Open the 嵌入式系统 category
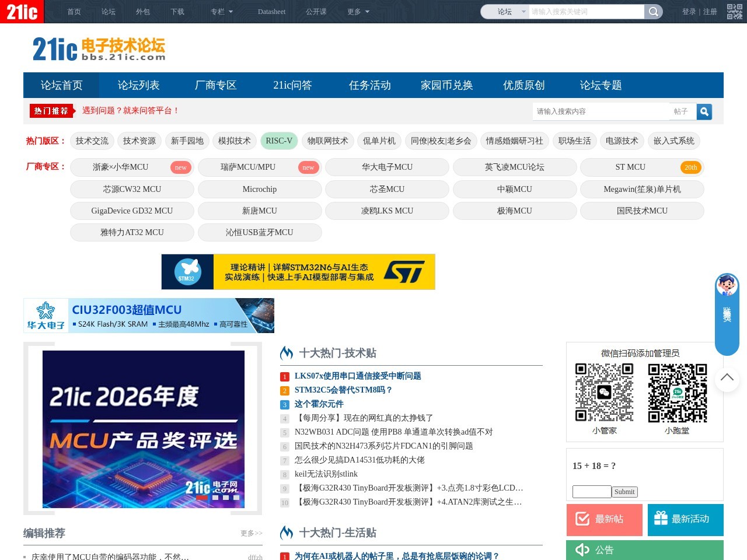Viewport: 747px width, 560px height. pos(674,141)
